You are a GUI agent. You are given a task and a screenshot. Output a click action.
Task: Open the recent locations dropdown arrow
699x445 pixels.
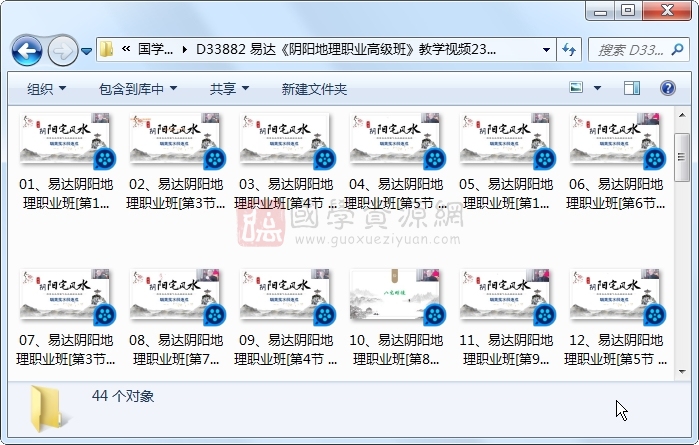coord(86,51)
